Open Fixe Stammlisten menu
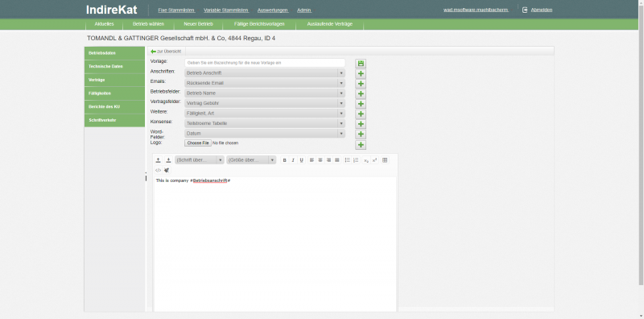This screenshot has width=644, height=319. (x=176, y=10)
